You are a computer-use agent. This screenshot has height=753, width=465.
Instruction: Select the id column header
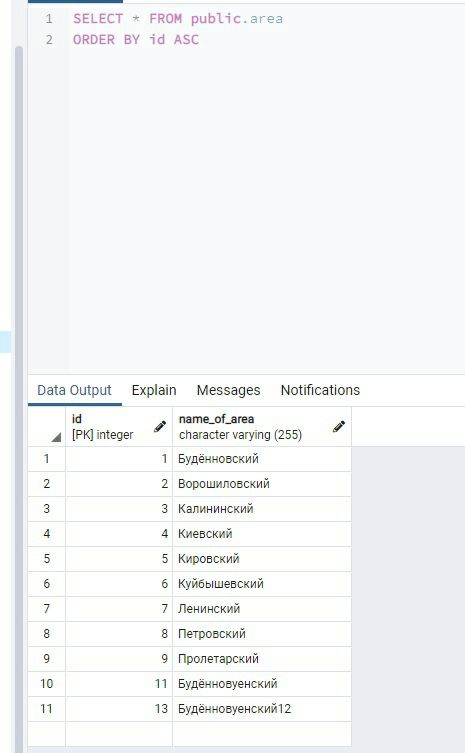pyautogui.click(x=119, y=426)
